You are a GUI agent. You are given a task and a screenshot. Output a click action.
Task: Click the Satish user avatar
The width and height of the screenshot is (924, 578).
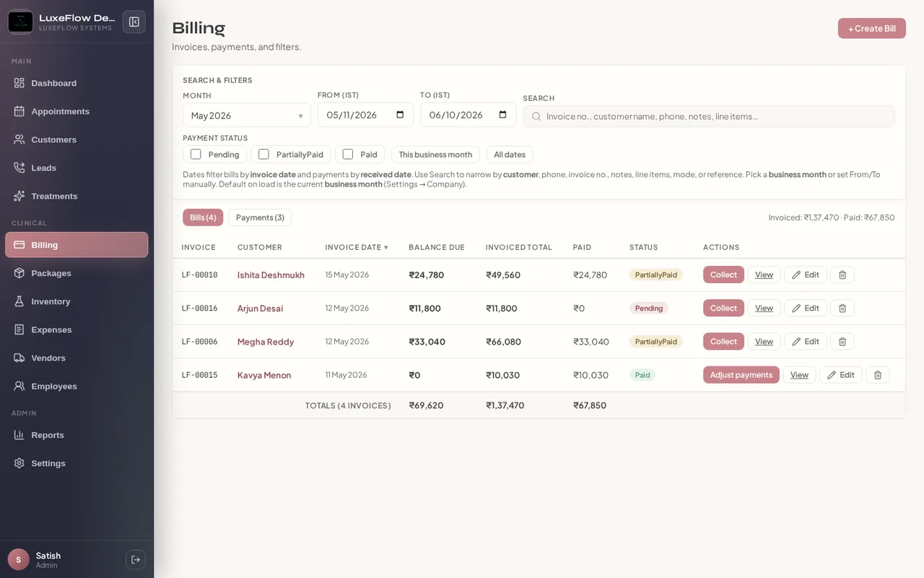pos(19,559)
